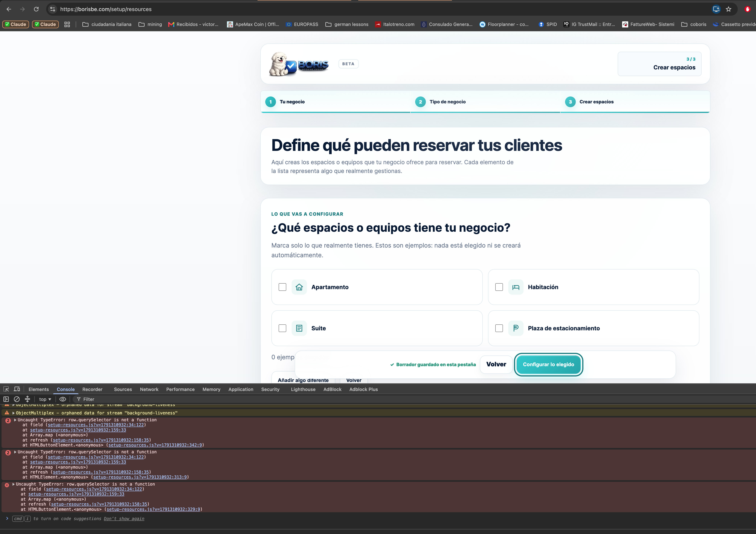Clear the console with the ban icon
The image size is (756, 534).
17,399
